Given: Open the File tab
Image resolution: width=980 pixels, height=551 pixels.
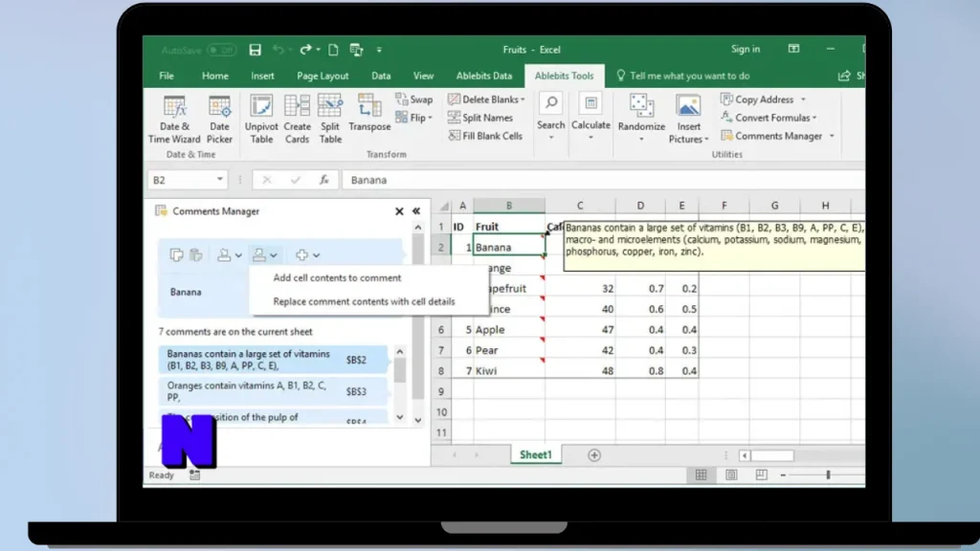Looking at the screenshot, I should click(167, 76).
